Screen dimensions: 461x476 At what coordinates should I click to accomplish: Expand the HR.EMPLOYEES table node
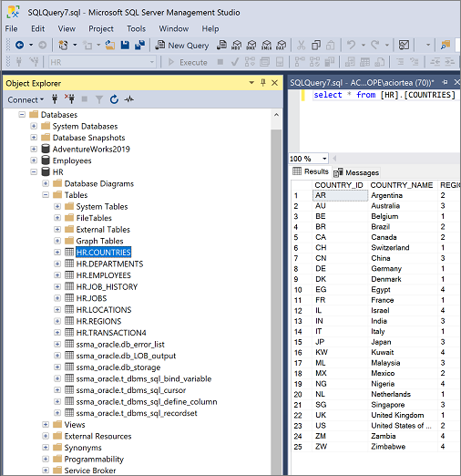[57, 275]
